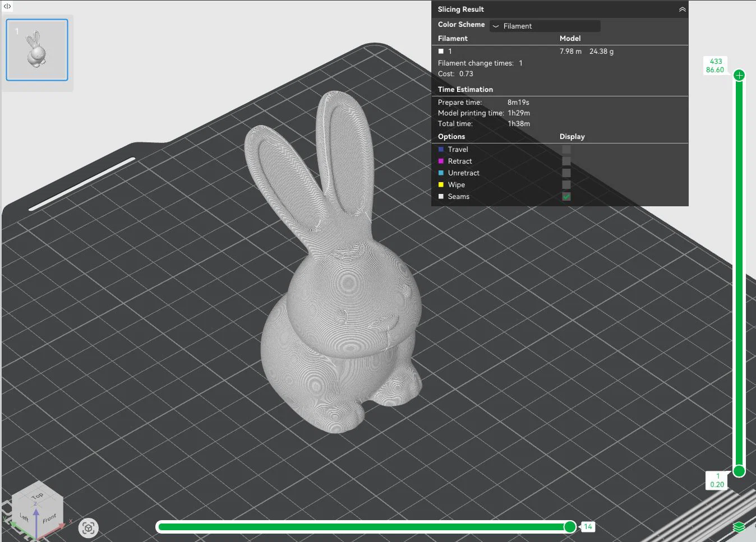Click the Travel option label
This screenshot has width=756, height=542.
click(458, 150)
